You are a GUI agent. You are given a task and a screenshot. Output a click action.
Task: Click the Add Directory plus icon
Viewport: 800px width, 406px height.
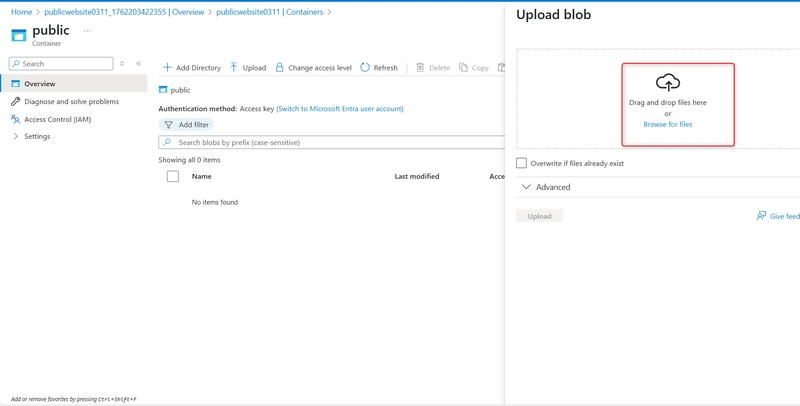(167, 68)
